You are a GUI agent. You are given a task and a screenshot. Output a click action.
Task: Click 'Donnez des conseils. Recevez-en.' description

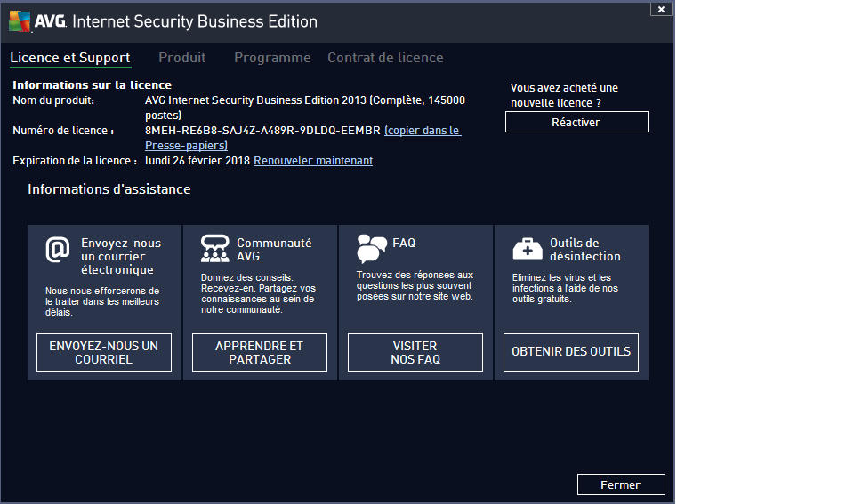coord(258,293)
